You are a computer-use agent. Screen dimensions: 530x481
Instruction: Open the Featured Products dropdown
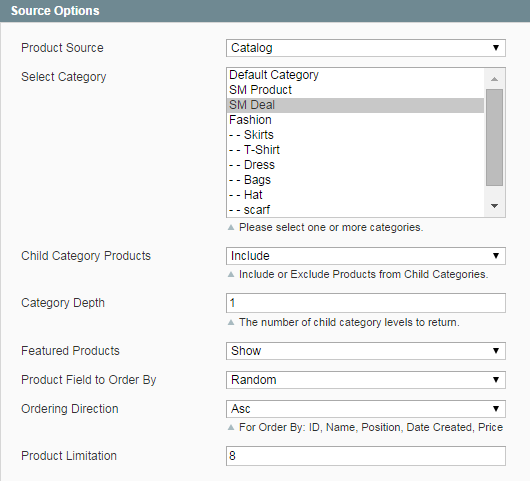[366, 351]
